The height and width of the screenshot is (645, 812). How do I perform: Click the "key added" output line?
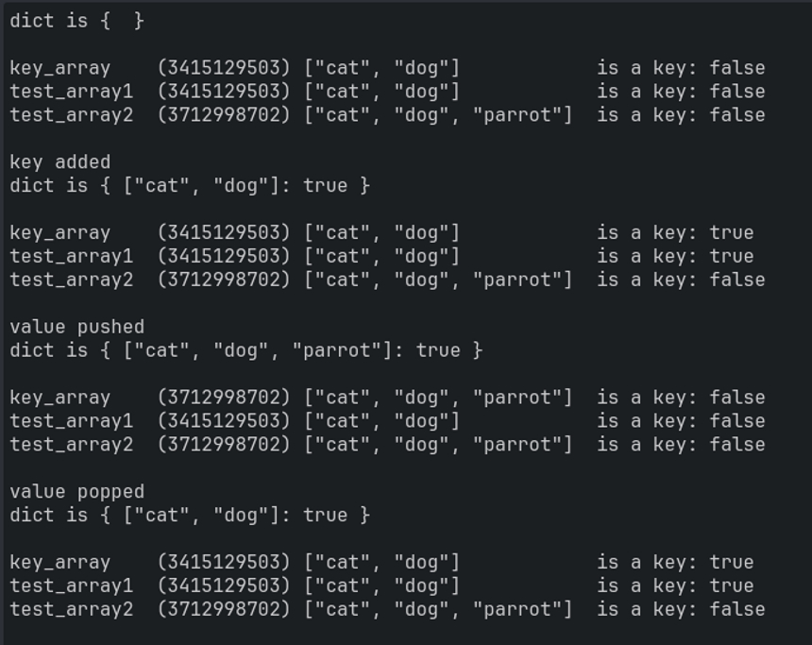59,161
